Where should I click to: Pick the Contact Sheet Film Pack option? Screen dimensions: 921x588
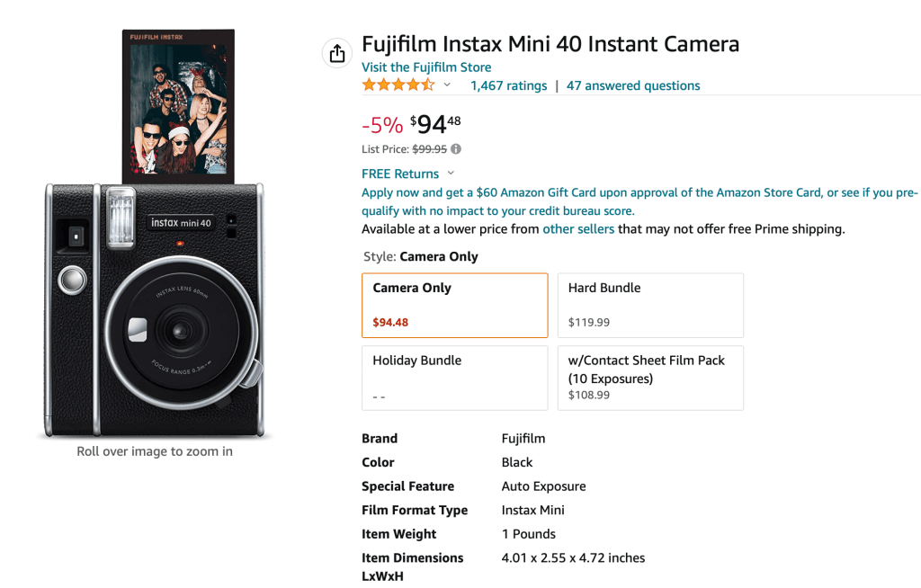point(650,378)
